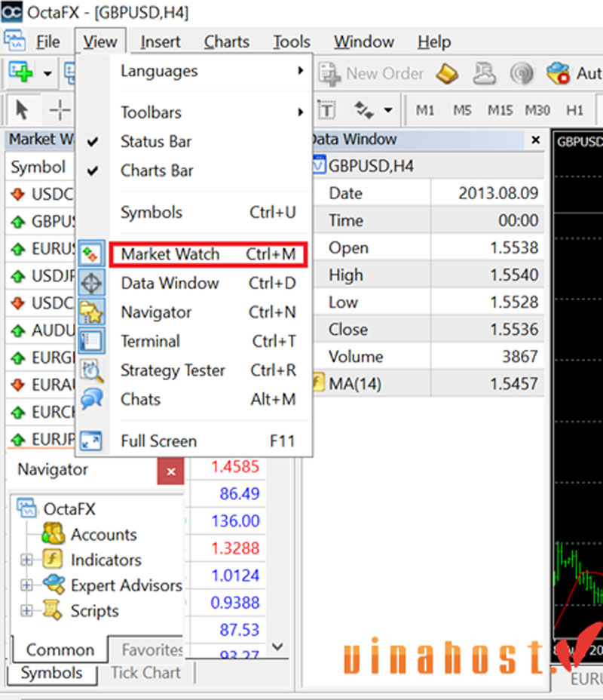603x700 pixels.
Task: Click the Data Window crosshair menu icon
Action: coord(92,283)
